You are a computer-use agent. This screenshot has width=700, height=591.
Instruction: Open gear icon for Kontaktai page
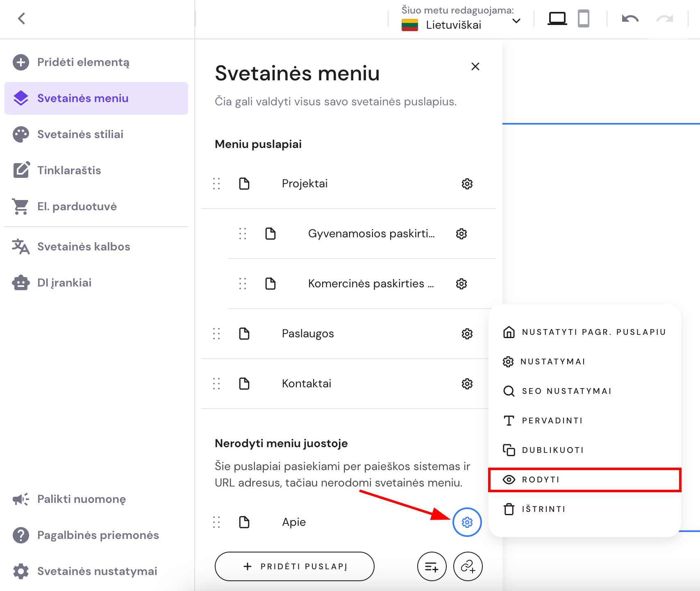[467, 384]
